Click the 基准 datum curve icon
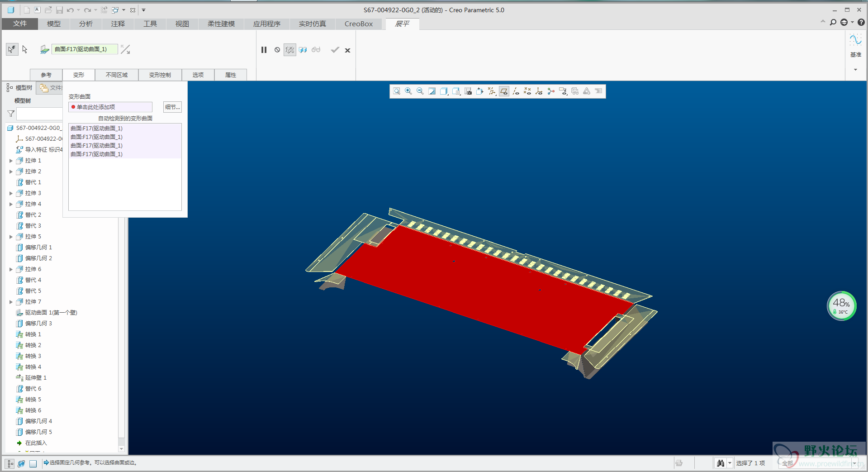Viewport: 868px width, 472px height. 855,40
